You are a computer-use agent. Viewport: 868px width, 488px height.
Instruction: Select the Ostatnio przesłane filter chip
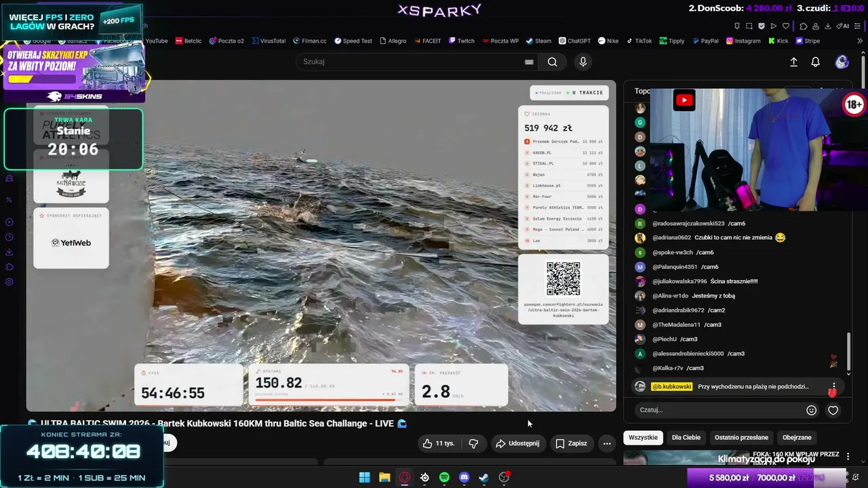(x=741, y=437)
